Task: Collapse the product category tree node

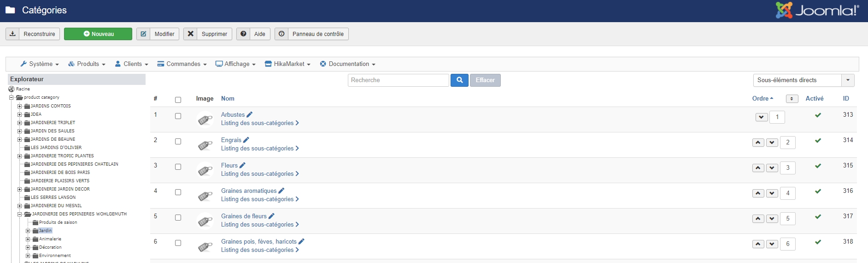Action: [12, 97]
